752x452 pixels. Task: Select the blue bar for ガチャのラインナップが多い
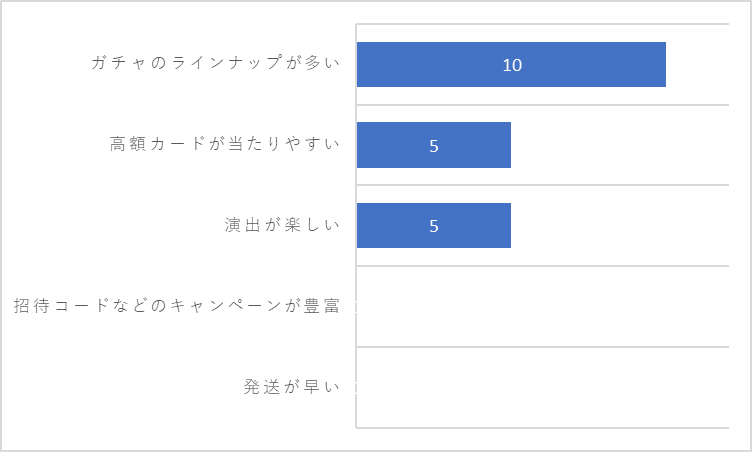511,64
